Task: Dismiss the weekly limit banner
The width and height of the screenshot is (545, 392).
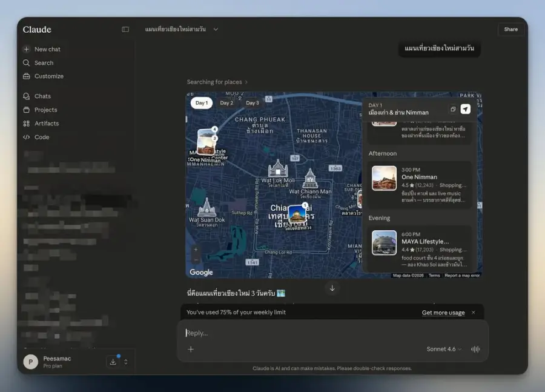Action: point(474,313)
